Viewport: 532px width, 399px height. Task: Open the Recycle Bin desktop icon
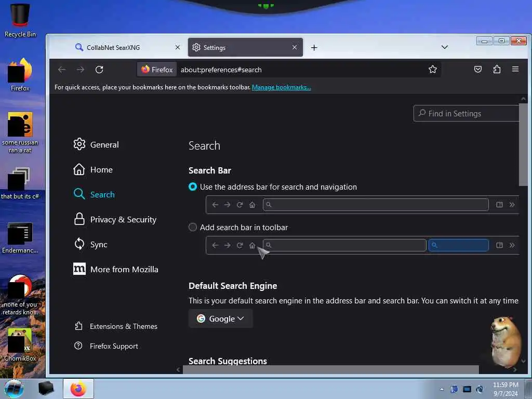[20, 20]
